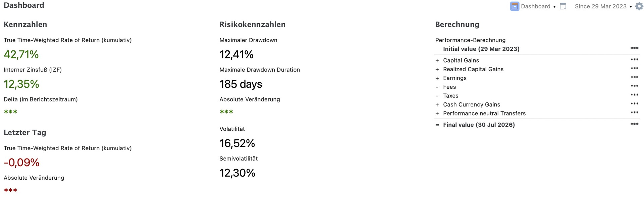Click the Taxes row
Screen dimensions: 644x213
(x=537, y=96)
